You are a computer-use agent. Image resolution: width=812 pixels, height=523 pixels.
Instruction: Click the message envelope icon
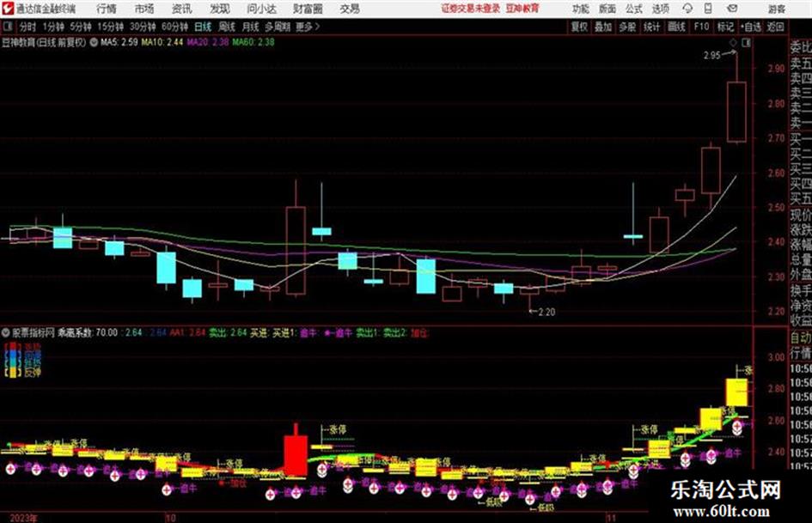(x=732, y=9)
